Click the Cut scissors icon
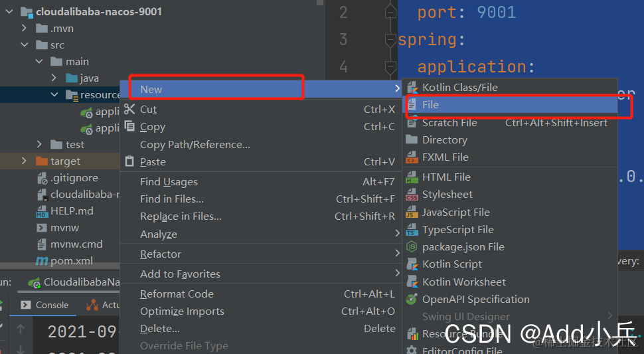 point(129,109)
